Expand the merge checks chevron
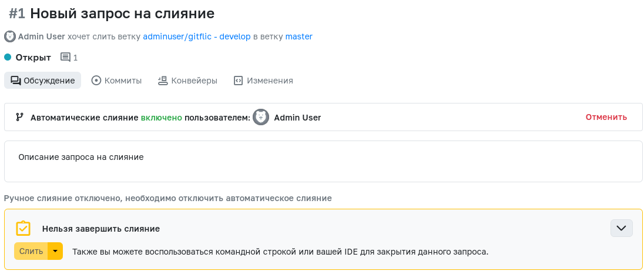The height and width of the screenshot is (274, 644). [622, 228]
